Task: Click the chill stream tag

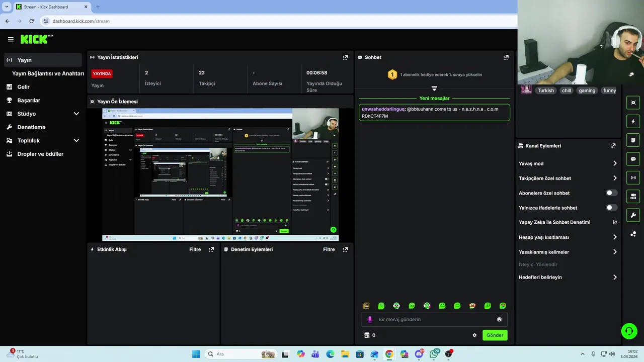Action: (x=567, y=90)
